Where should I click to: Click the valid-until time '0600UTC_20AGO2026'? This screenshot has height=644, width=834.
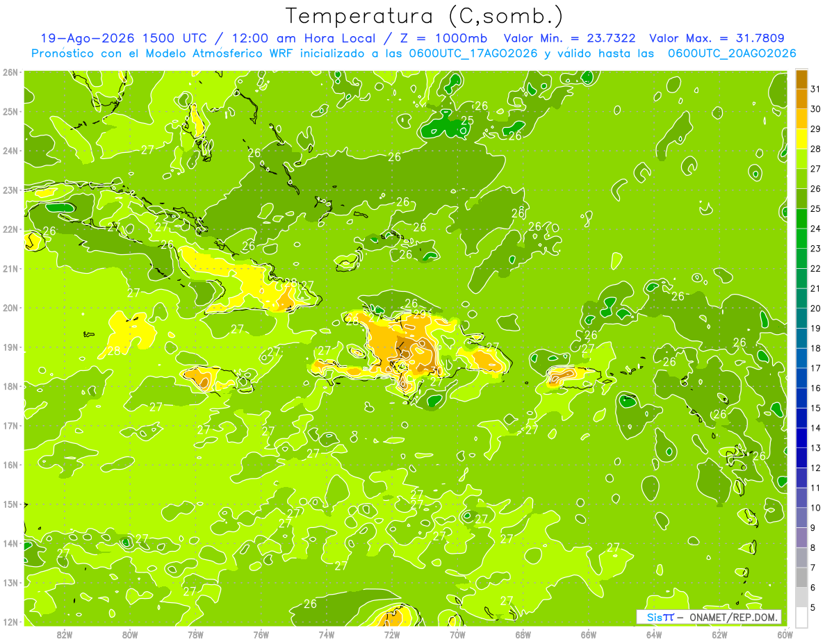pos(732,53)
